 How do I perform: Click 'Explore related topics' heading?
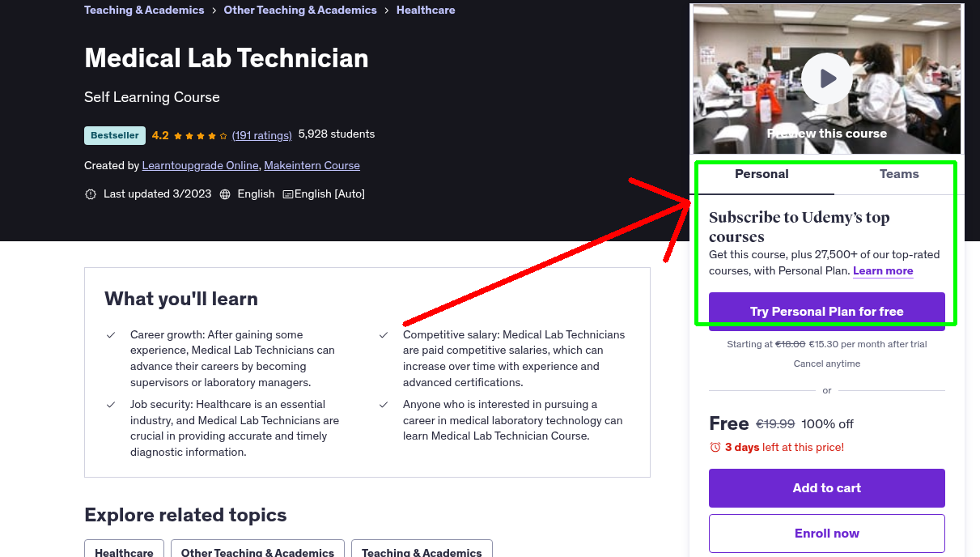tap(185, 515)
